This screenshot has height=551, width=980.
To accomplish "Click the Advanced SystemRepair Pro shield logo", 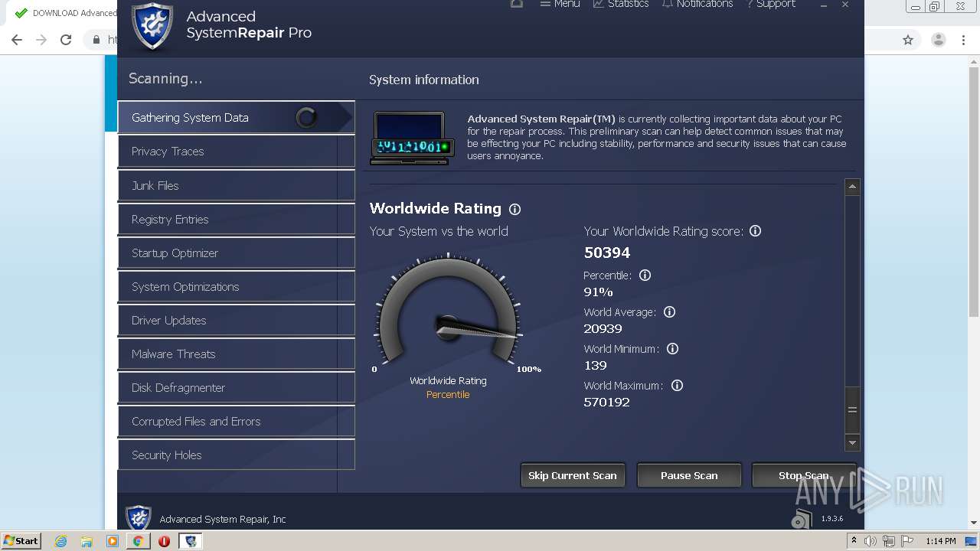I will click(152, 26).
